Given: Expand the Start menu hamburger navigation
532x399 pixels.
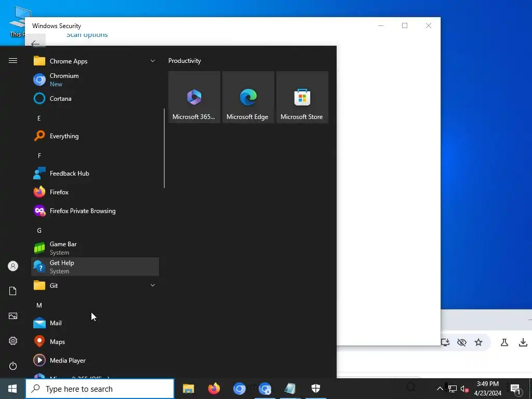Looking at the screenshot, I should coord(13,60).
